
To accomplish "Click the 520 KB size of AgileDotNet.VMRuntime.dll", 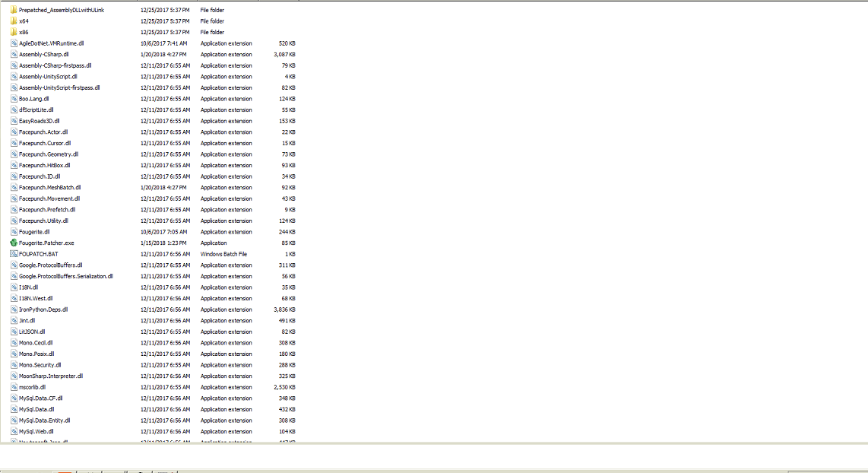I will (x=287, y=43).
